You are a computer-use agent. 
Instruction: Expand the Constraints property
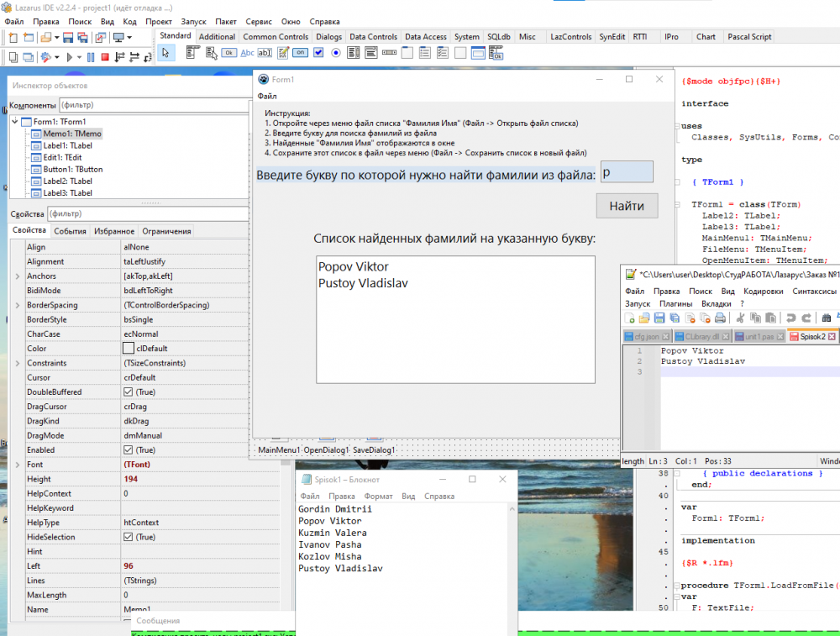click(18, 363)
